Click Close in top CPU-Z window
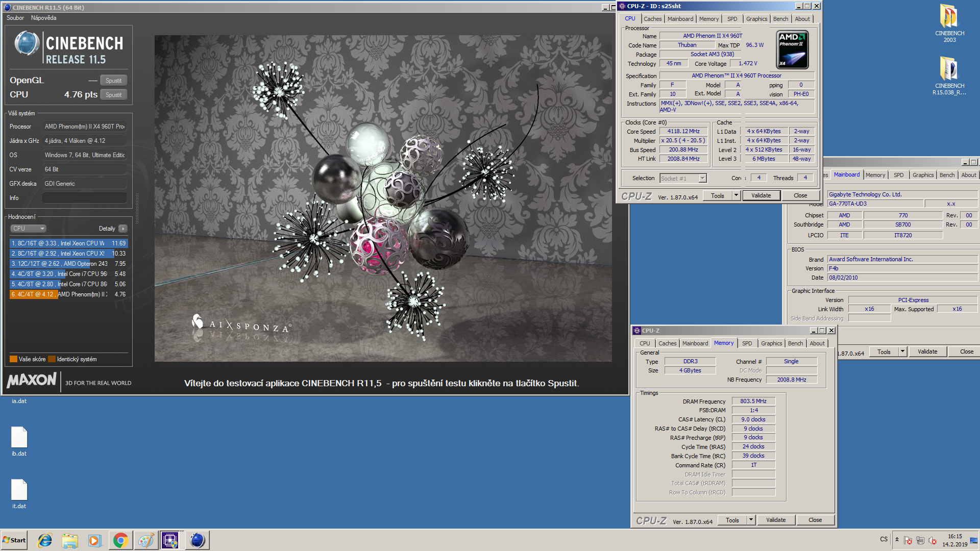 [x=800, y=195]
